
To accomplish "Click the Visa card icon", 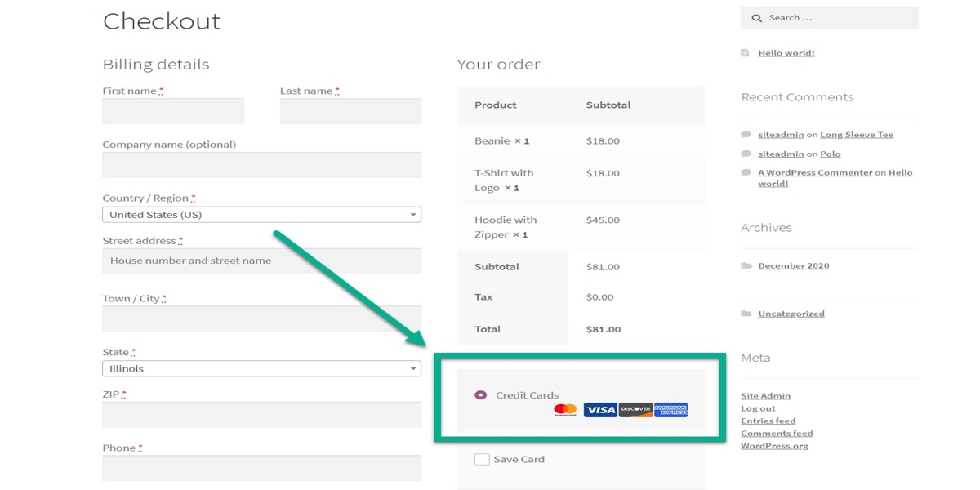I will point(600,410).
